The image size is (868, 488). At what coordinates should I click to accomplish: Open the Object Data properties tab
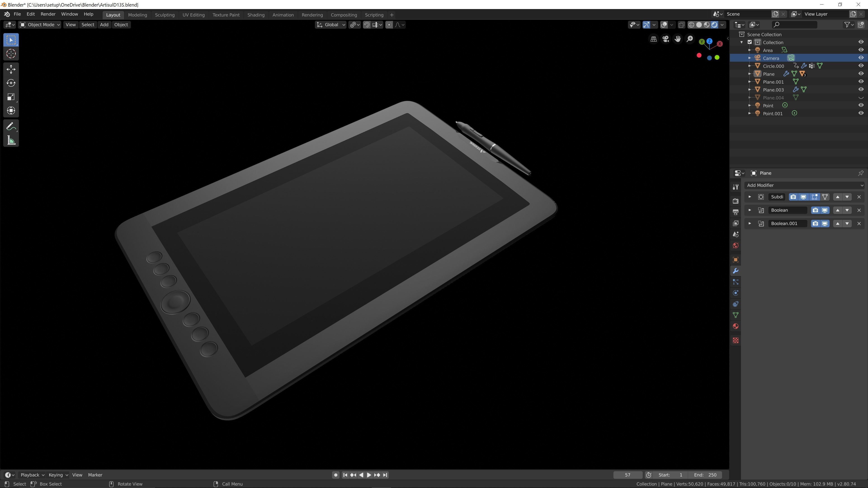[x=736, y=315]
